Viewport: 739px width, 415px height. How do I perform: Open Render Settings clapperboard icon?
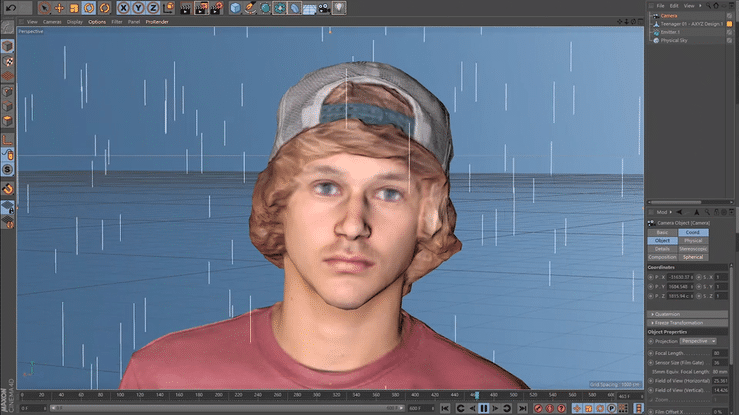217,8
